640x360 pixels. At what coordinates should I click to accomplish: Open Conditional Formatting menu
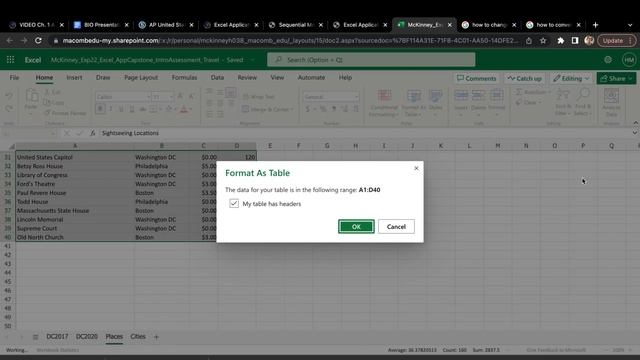pyautogui.click(x=384, y=103)
